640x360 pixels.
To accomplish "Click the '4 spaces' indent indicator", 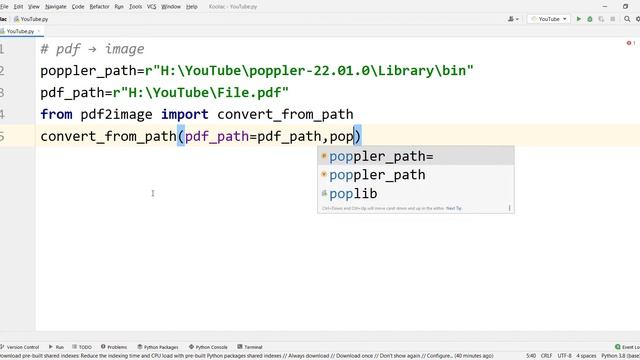I will point(586,356).
